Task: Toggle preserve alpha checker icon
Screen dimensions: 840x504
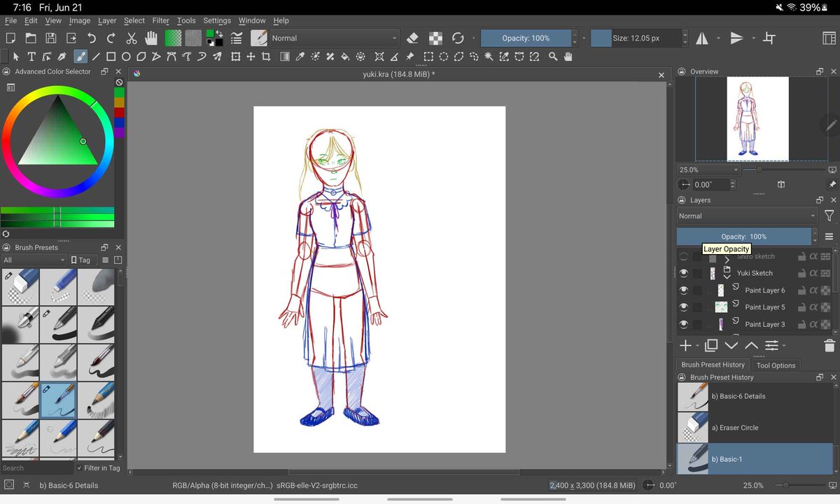Action: [x=435, y=38]
